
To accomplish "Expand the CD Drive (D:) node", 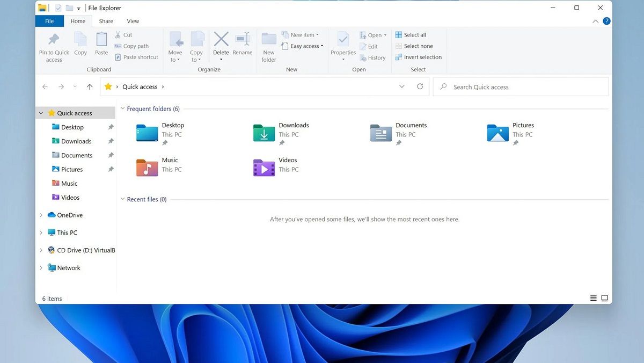I will (x=41, y=250).
